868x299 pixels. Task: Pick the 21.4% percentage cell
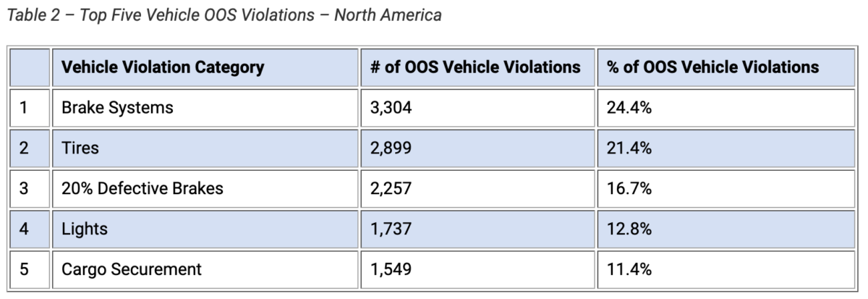(630, 148)
